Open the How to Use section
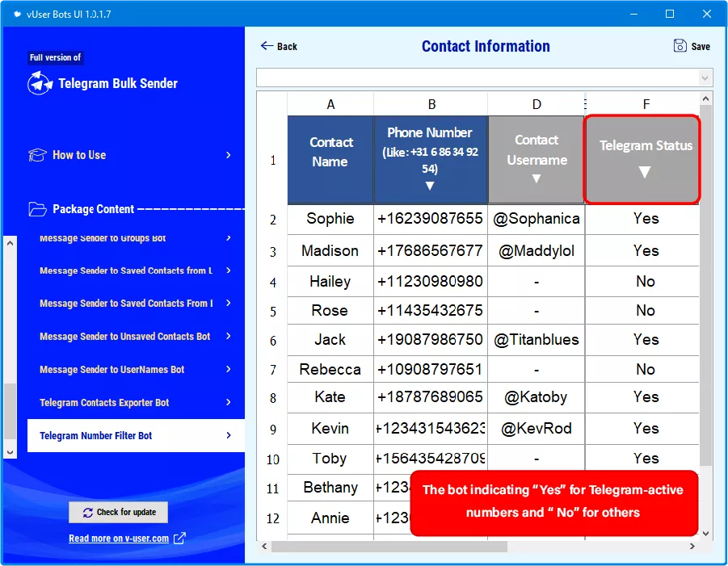Screen dimensions: 728x566 coord(129,155)
